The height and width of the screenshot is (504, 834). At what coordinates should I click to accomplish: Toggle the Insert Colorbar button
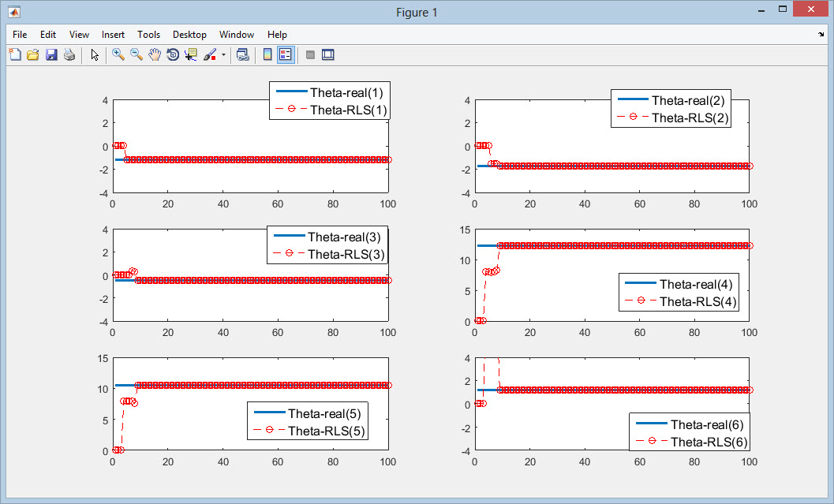[267, 54]
